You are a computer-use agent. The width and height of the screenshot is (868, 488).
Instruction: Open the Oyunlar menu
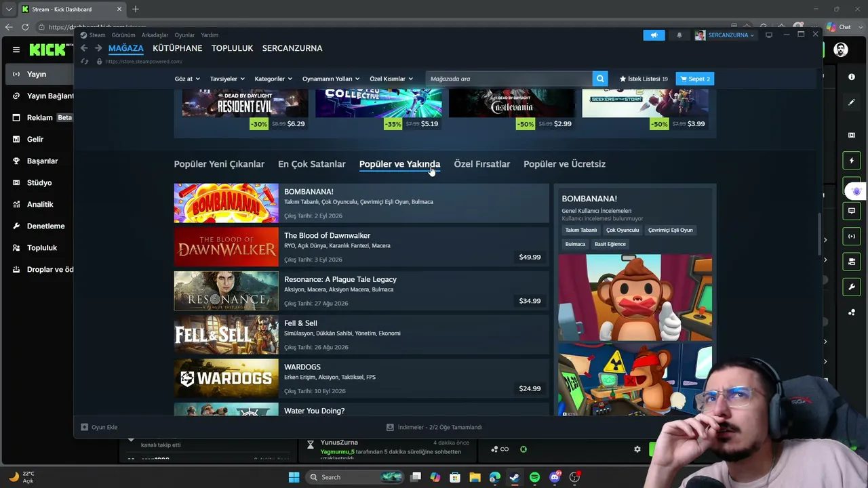click(x=184, y=35)
